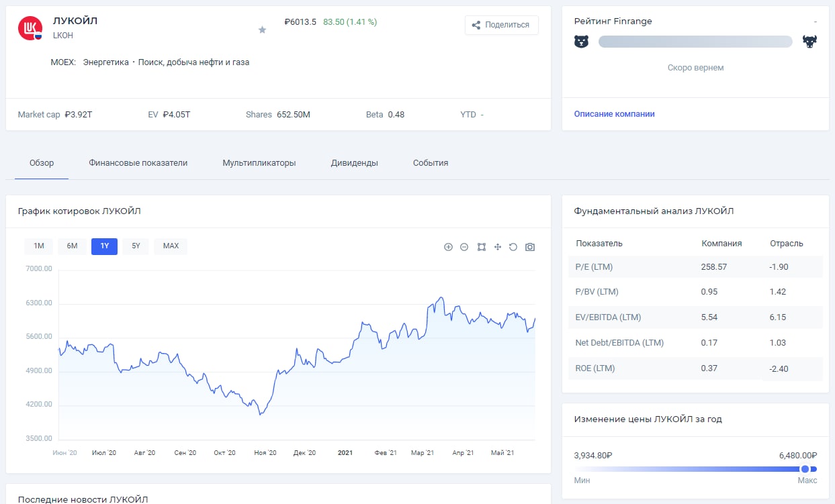Zoom in on the price chart
The height and width of the screenshot is (504, 835).
click(x=448, y=247)
